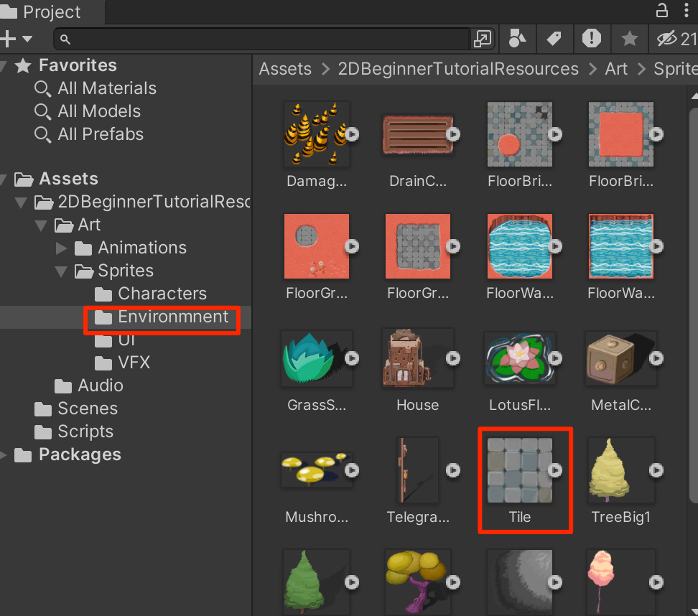This screenshot has height=616, width=698.
Task: Select the FloorGr... sprite with square stone patch
Action: click(417, 246)
